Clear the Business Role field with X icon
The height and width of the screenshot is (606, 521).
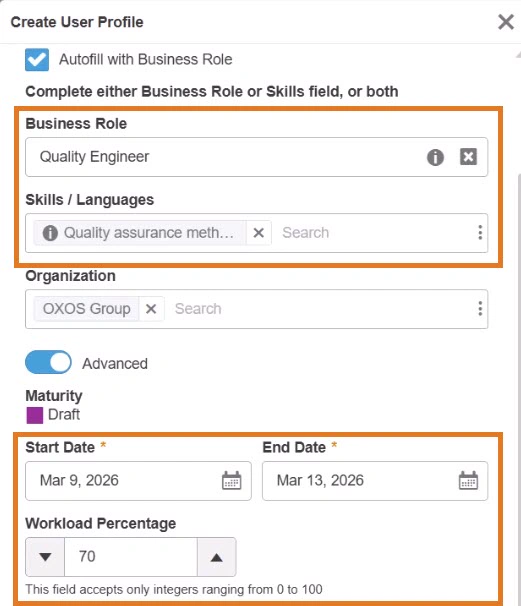pyautogui.click(x=468, y=157)
